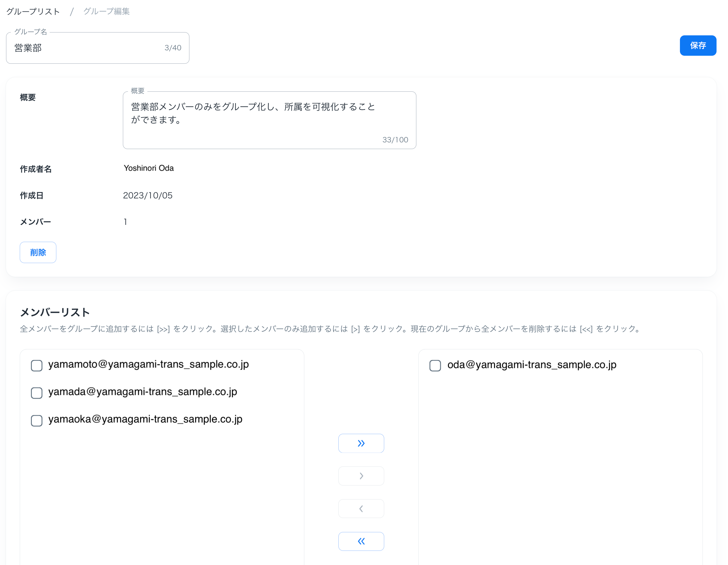This screenshot has width=728, height=565.
Task: Click the creator name Yoshinori Oda
Action: 149,168
